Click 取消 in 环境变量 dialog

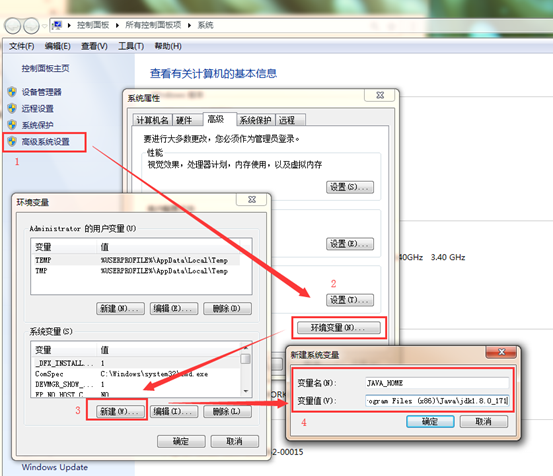(x=235, y=441)
